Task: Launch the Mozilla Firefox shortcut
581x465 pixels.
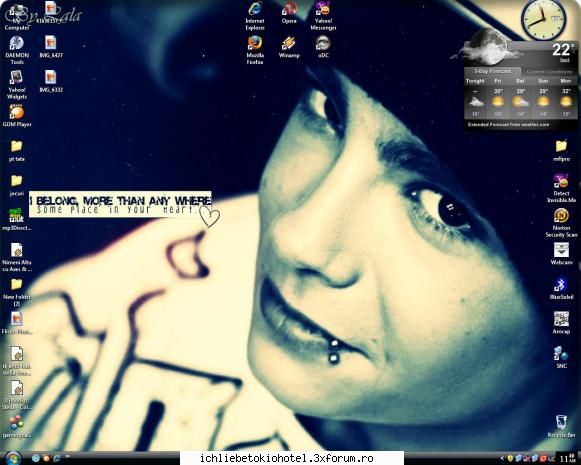Action: [255, 50]
